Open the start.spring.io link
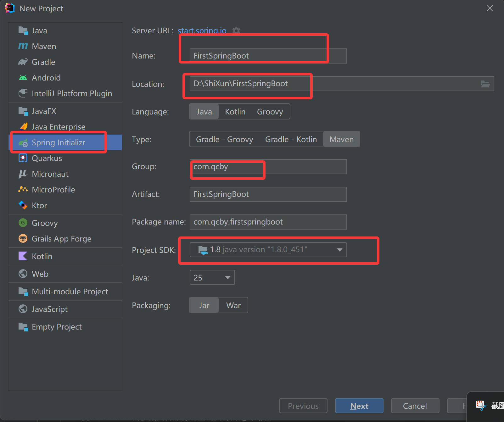Viewport: 504px width, 422px height. [202, 31]
